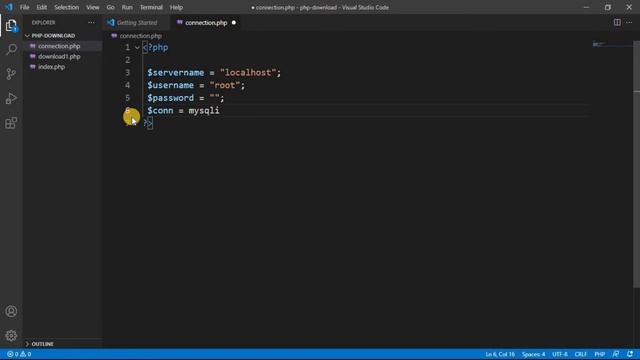The width and height of the screenshot is (640, 360).
Task: Open the Terminal menu
Action: click(151, 7)
